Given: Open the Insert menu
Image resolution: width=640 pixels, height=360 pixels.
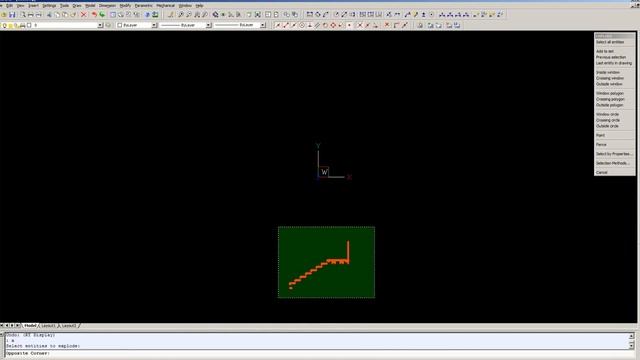Looking at the screenshot, I should click(x=33, y=6).
